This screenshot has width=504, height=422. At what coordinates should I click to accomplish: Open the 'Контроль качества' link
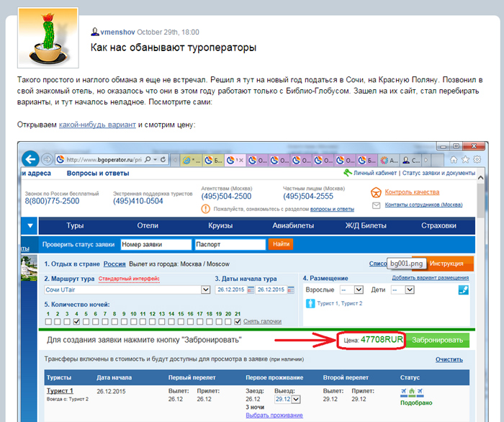tap(412, 192)
